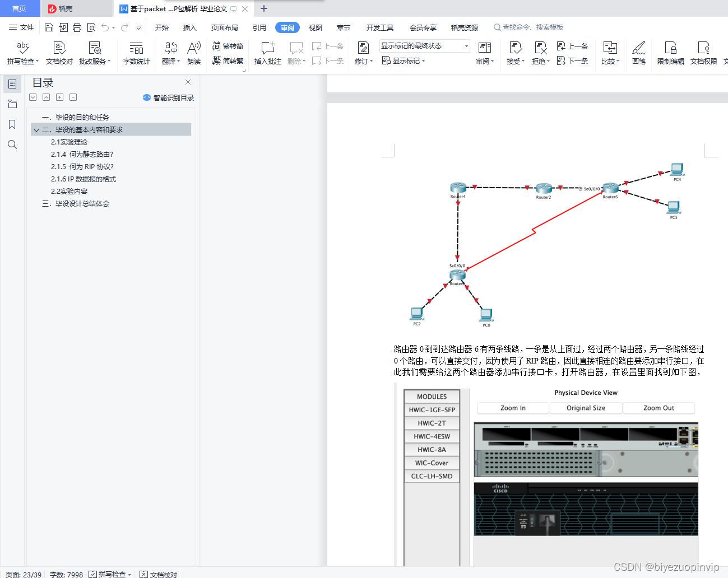
Task: Click the 插入批注 insert comment icon
Action: (x=268, y=48)
